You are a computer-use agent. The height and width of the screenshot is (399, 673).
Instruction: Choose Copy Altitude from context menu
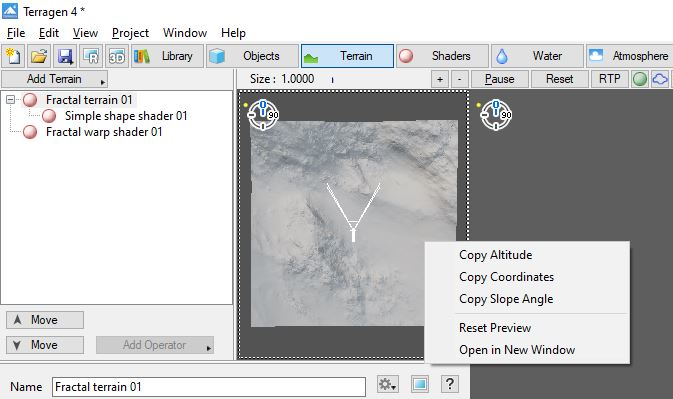point(496,255)
